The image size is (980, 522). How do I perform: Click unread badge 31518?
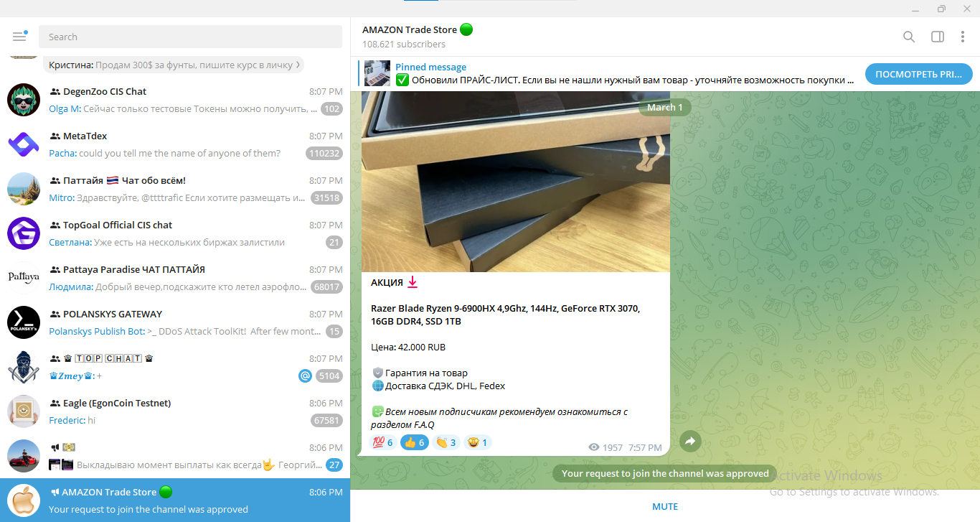[326, 197]
